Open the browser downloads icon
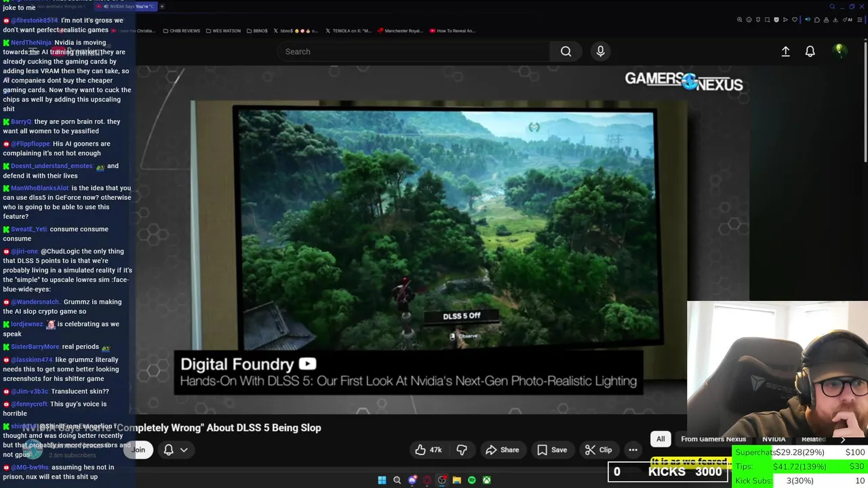 (x=835, y=20)
